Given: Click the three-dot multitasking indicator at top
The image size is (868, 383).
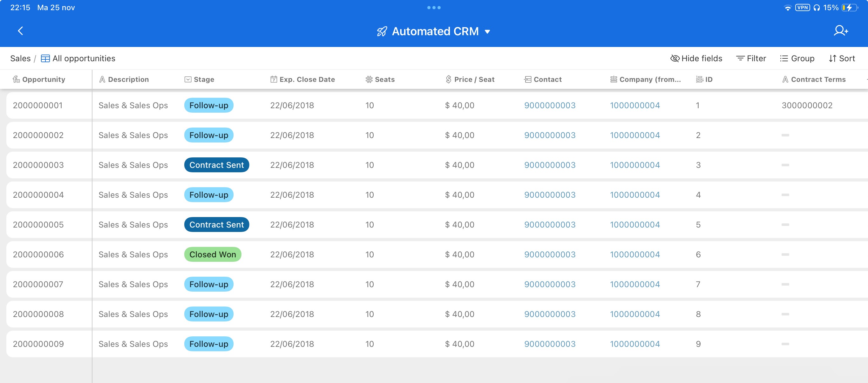Looking at the screenshot, I should click(x=434, y=8).
